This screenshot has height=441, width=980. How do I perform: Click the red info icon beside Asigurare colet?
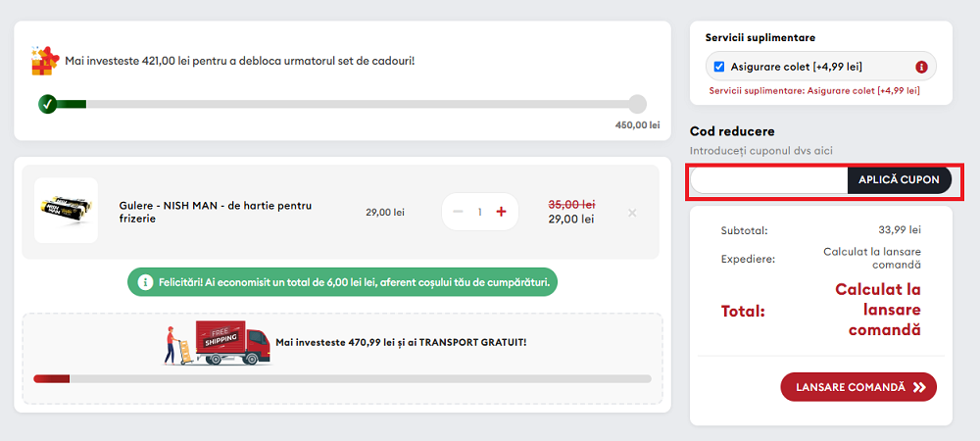pyautogui.click(x=921, y=67)
